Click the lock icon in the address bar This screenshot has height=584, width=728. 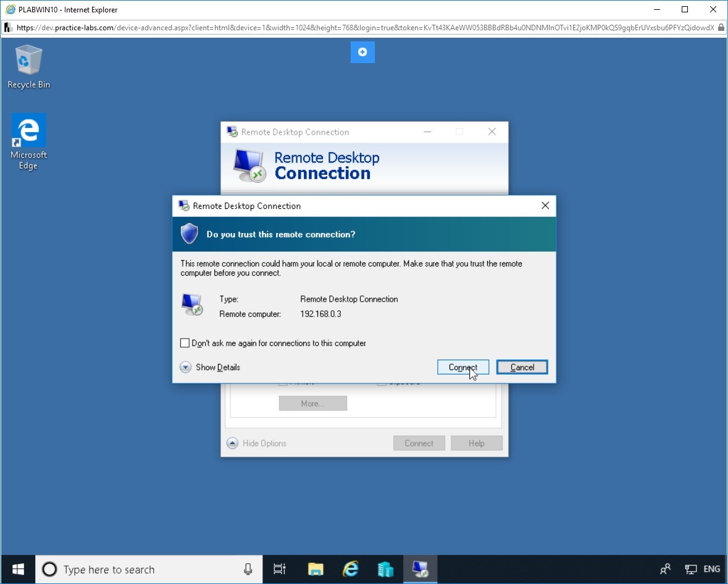click(721, 27)
